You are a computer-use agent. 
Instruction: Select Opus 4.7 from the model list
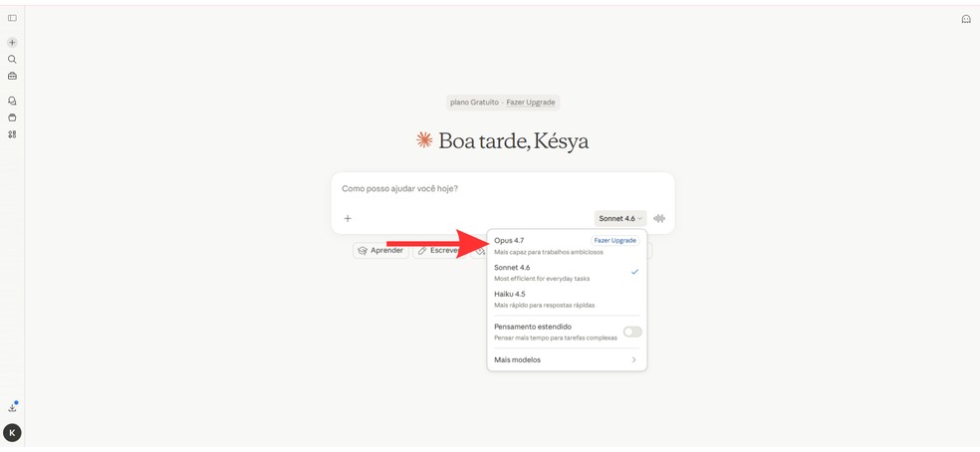point(567,245)
